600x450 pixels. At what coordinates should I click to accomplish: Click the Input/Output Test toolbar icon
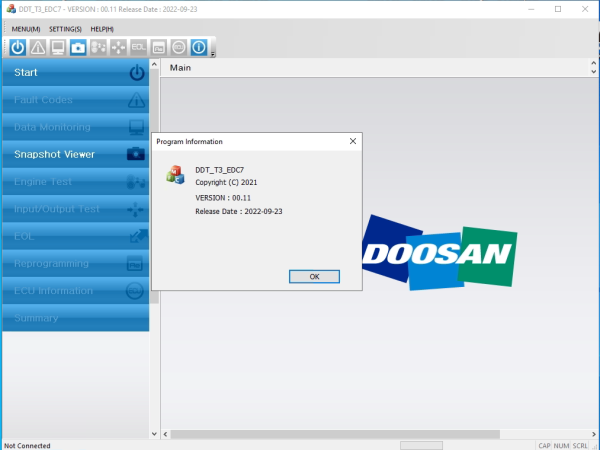[x=118, y=47]
